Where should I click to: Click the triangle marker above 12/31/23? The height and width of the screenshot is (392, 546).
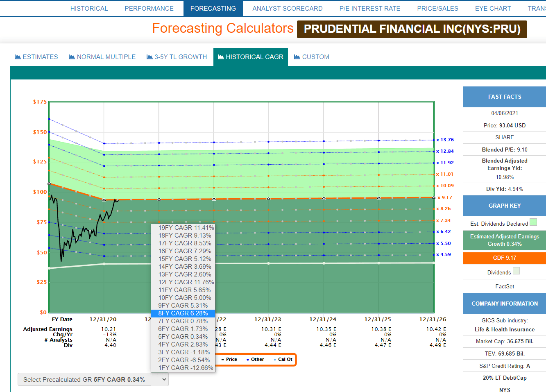click(269, 199)
